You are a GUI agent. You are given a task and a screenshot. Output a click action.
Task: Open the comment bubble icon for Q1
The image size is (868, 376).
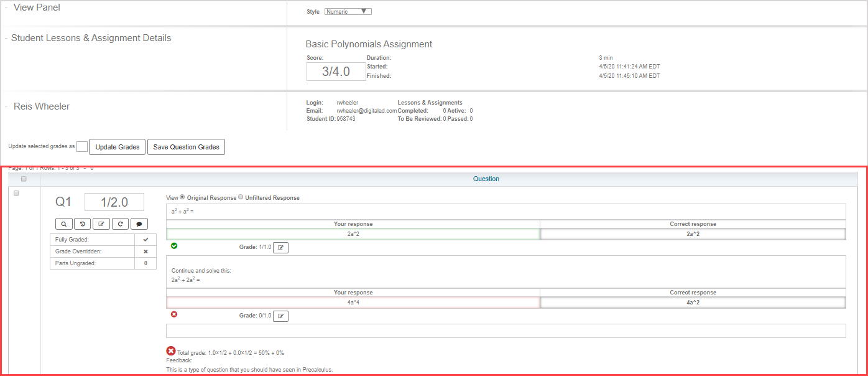click(x=139, y=223)
